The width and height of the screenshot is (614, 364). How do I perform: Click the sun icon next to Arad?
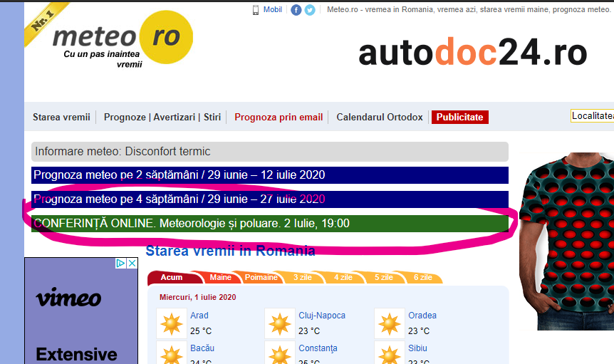click(x=172, y=323)
